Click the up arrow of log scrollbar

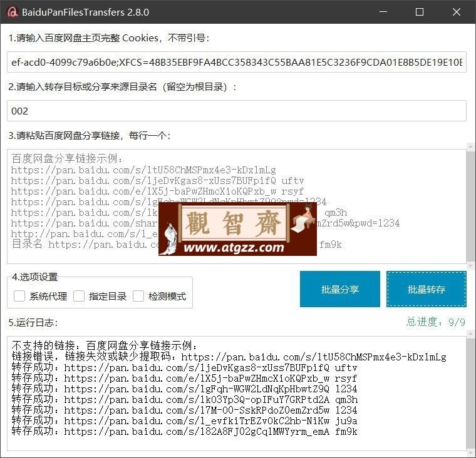pos(471,333)
